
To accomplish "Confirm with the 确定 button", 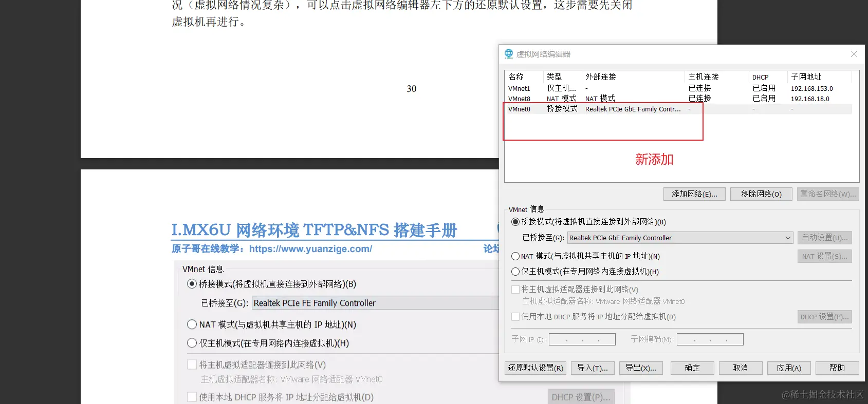I will click(692, 368).
